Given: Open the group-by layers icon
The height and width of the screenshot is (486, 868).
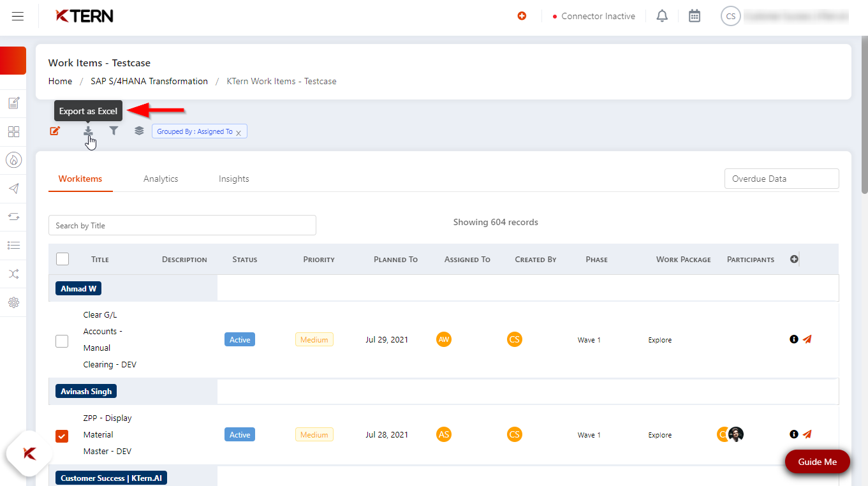Looking at the screenshot, I should (x=139, y=131).
